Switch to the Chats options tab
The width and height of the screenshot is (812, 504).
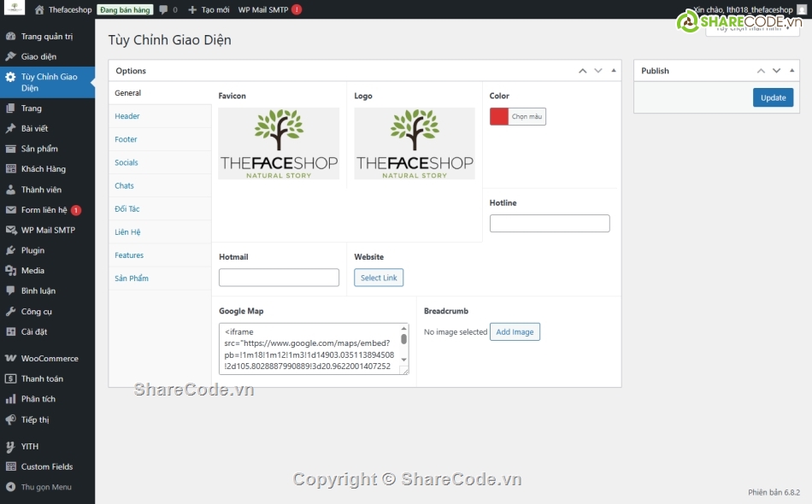[160, 185]
